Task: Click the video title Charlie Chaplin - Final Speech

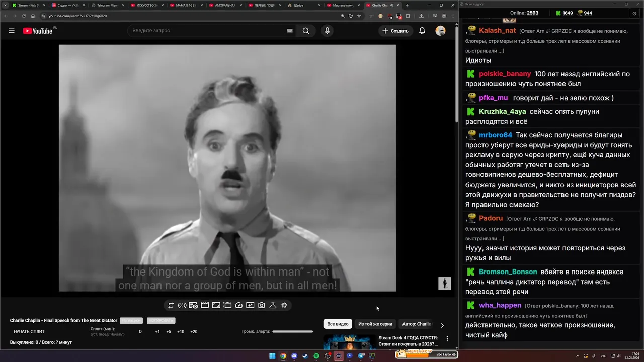Action: [63, 321]
